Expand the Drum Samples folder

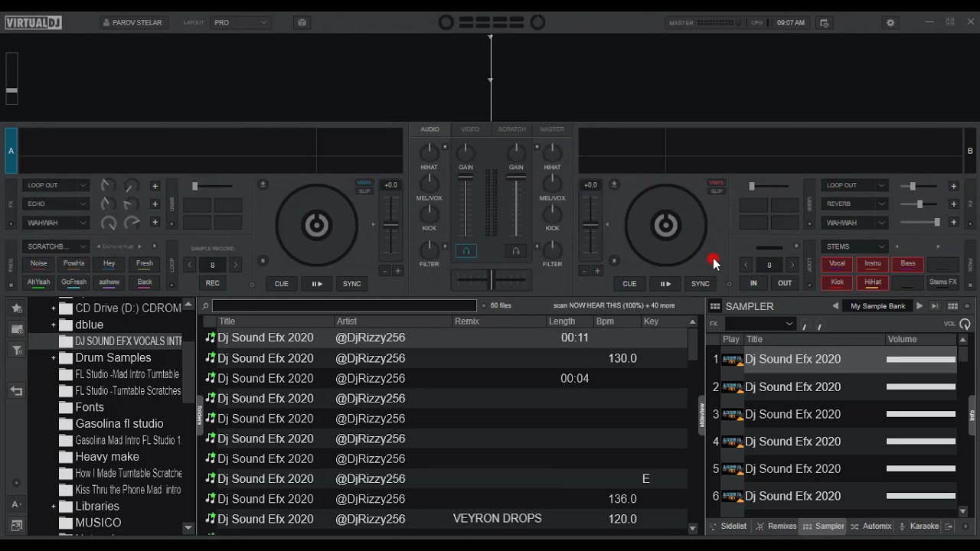point(53,358)
